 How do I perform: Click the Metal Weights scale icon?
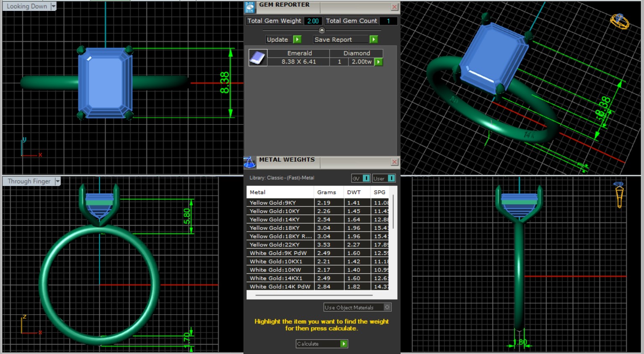(250, 163)
